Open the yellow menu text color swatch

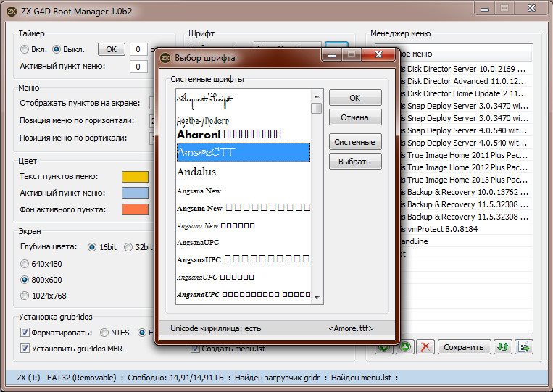(x=135, y=177)
